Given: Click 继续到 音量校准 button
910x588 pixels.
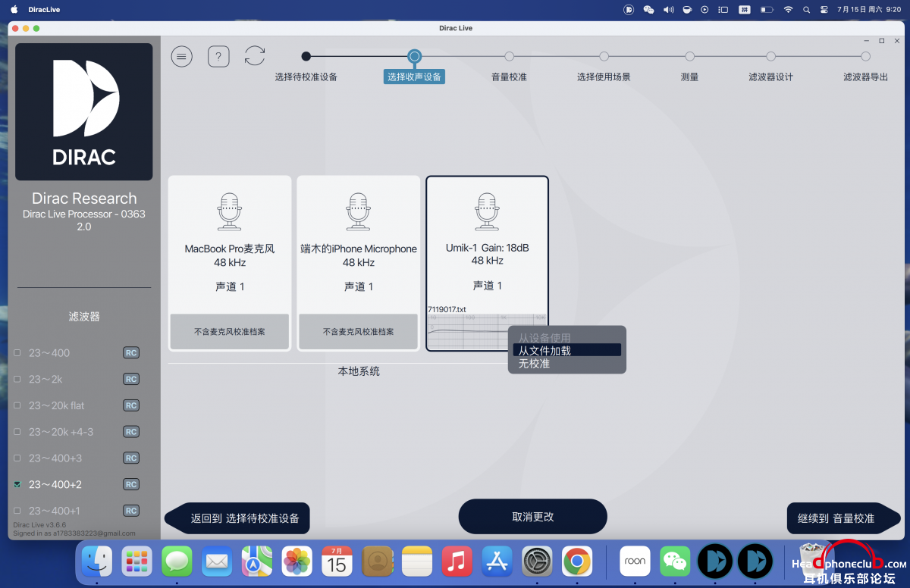Looking at the screenshot, I should (843, 518).
